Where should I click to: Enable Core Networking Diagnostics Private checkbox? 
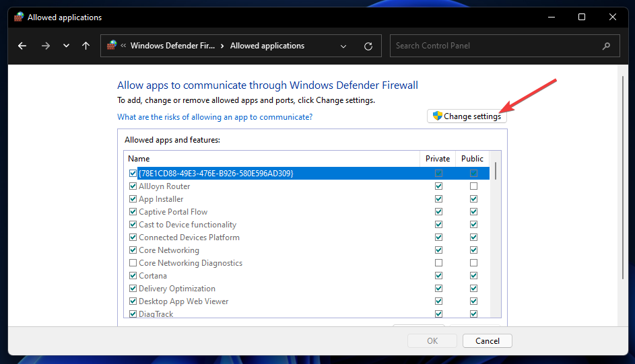[438, 263]
